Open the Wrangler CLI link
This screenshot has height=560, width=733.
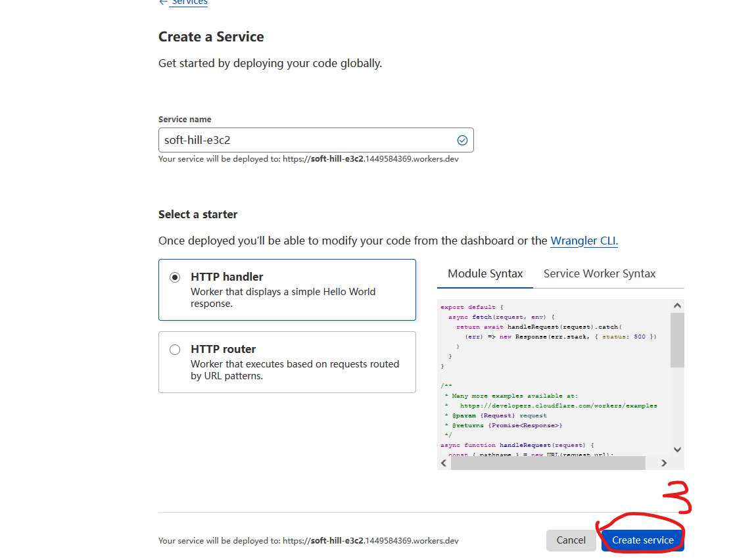[x=584, y=241]
